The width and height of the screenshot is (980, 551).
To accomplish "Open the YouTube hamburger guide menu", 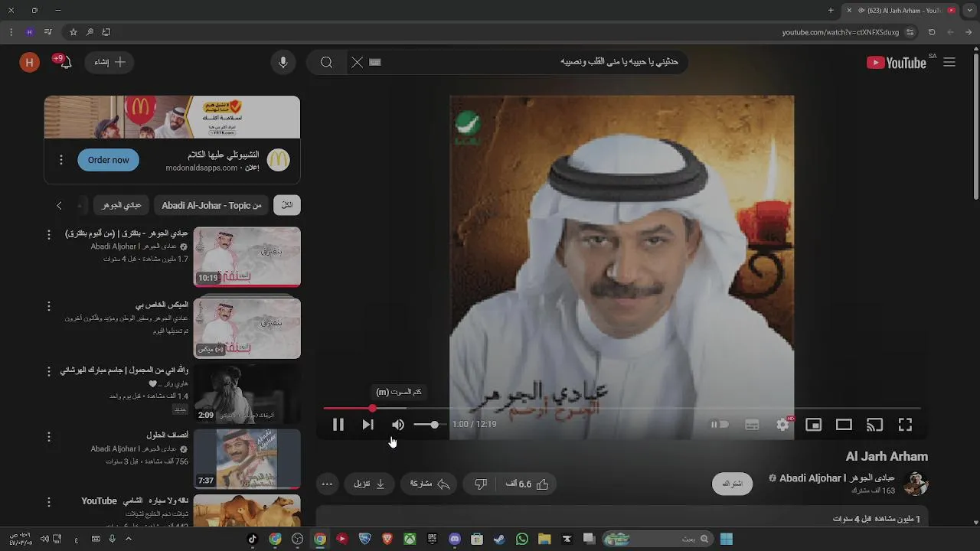I will coord(949,63).
